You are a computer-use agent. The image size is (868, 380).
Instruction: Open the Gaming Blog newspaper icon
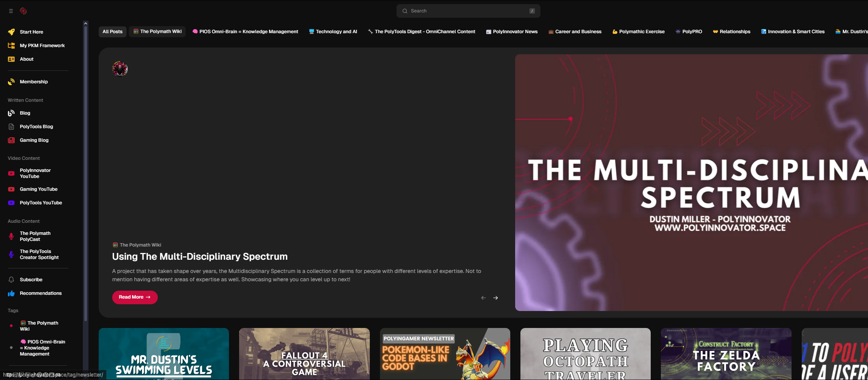click(x=11, y=140)
